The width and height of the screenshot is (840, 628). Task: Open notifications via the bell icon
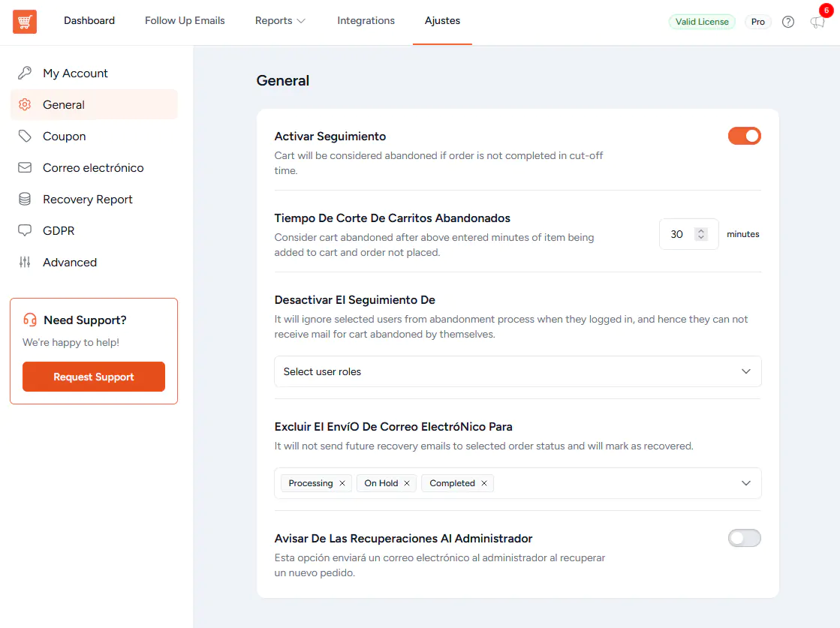coord(817,23)
